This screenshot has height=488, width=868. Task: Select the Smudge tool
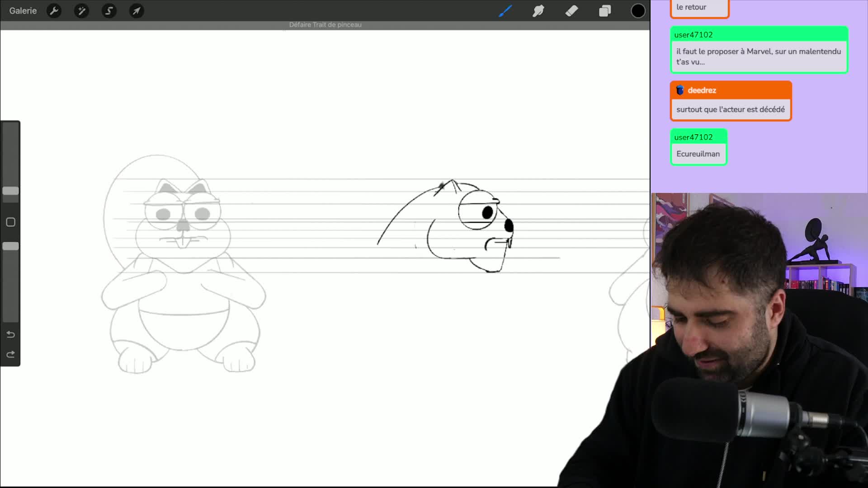click(538, 10)
